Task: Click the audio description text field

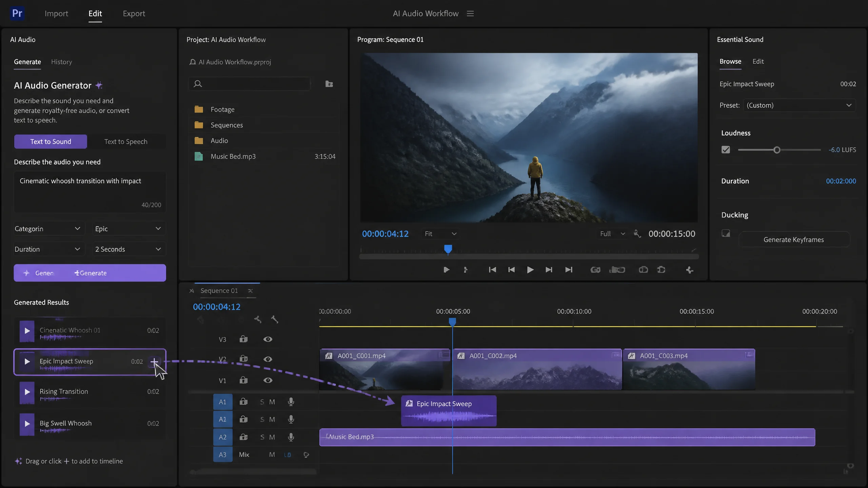Action: pyautogui.click(x=90, y=192)
